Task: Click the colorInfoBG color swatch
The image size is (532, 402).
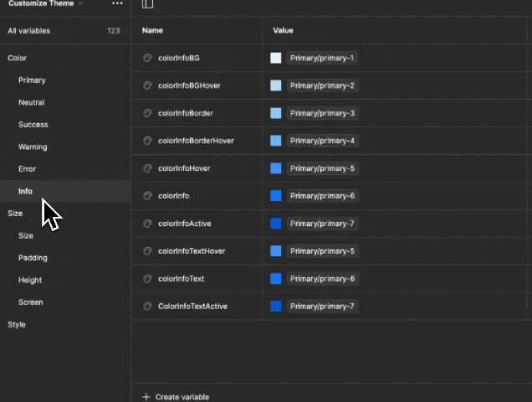Action: point(276,58)
